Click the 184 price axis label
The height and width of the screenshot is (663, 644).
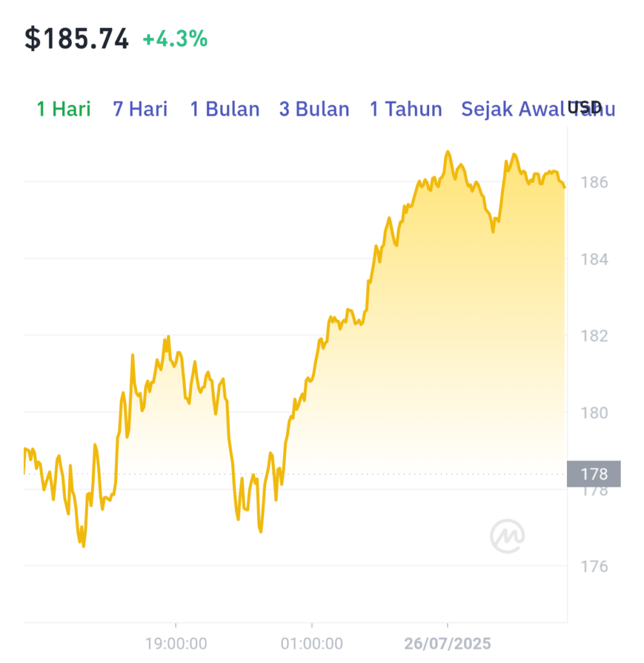pos(594,259)
